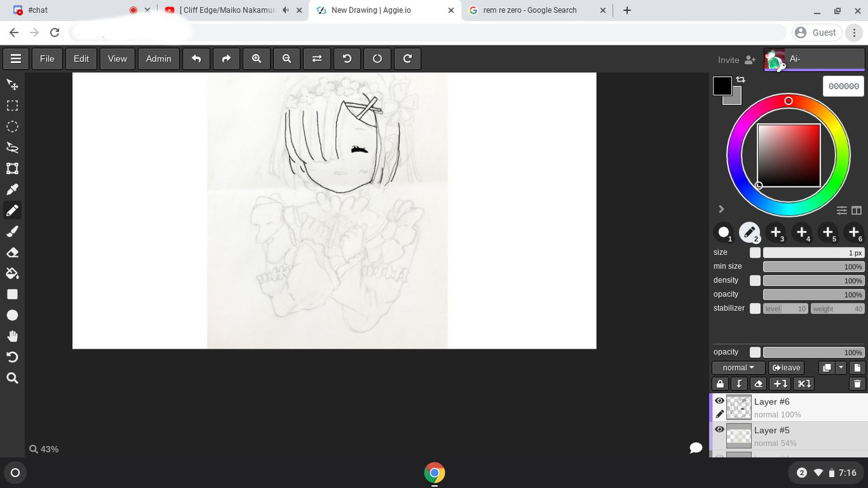Screen dimensions: 868x488
Task: Hide Layer #5 with eye icon
Action: (719, 429)
